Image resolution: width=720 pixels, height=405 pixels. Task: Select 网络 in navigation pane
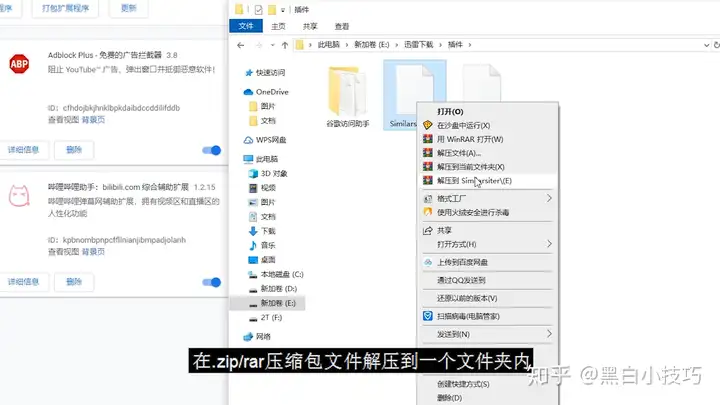[x=257, y=337]
